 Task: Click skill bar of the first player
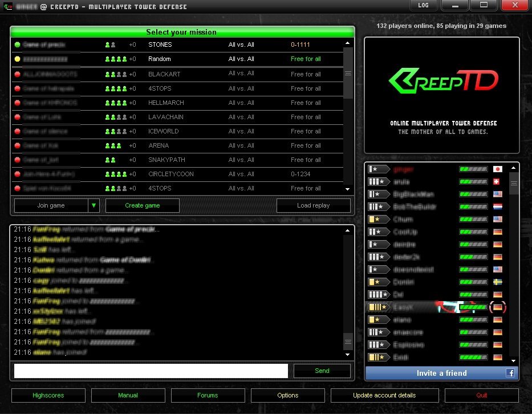click(473, 169)
